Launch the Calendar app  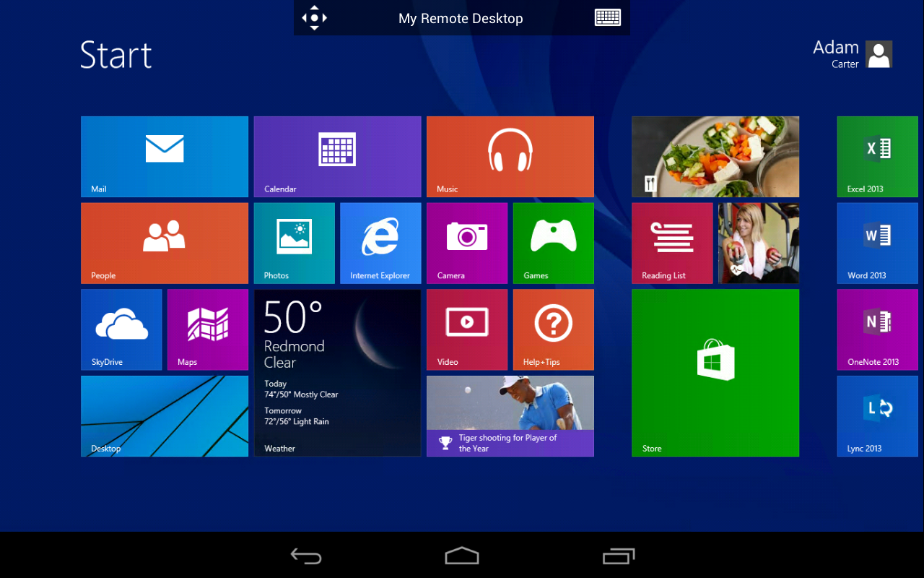[337, 156]
